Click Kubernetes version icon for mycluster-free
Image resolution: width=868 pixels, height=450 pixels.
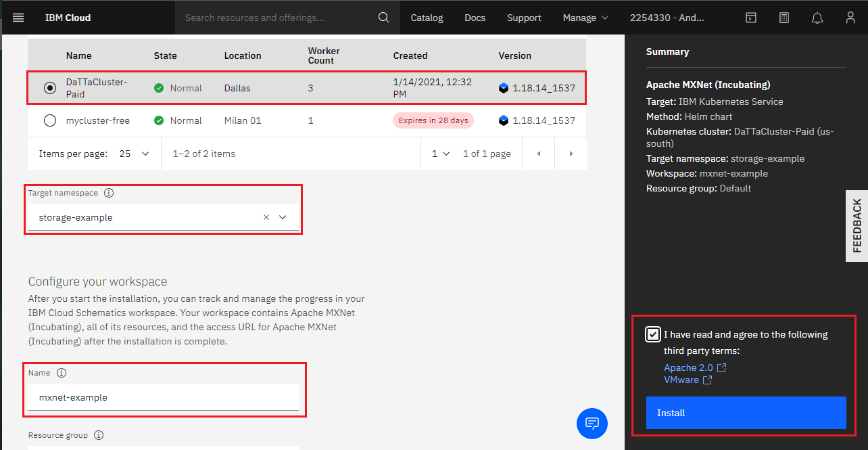click(504, 120)
